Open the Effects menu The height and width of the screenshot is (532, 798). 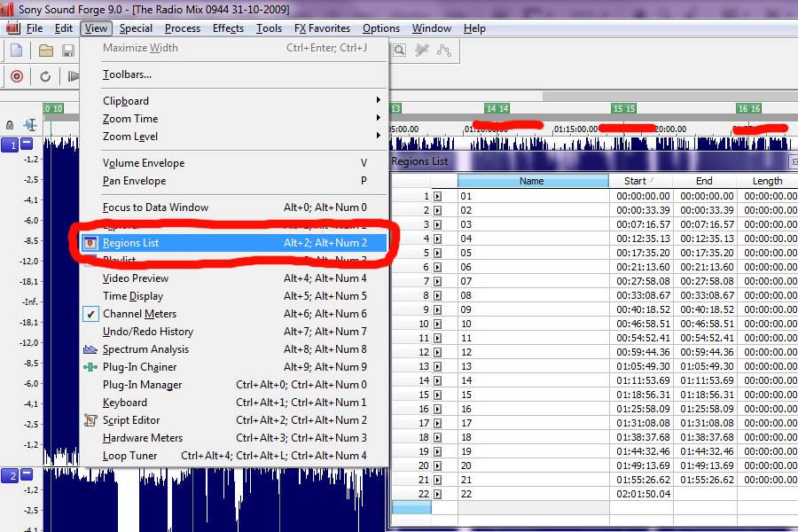click(x=228, y=28)
